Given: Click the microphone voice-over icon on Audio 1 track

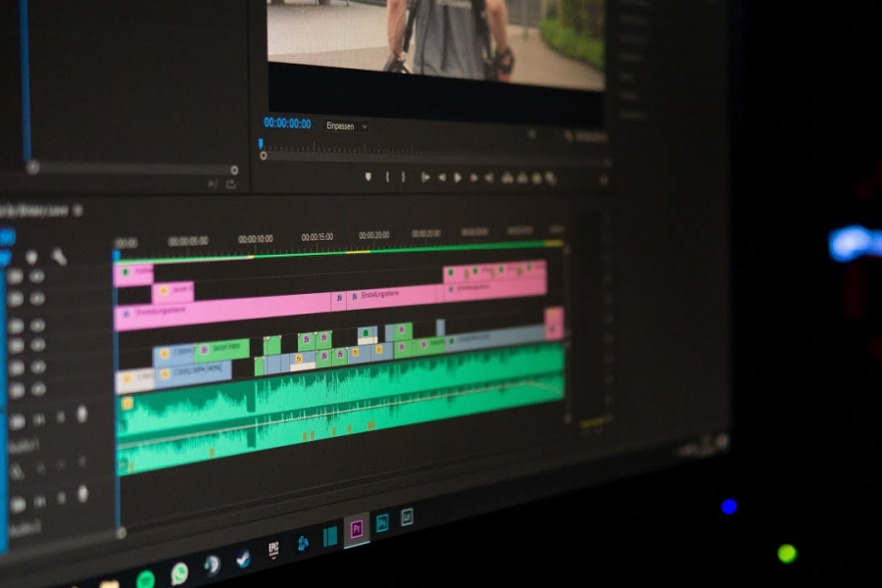Looking at the screenshot, I should (82, 415).
